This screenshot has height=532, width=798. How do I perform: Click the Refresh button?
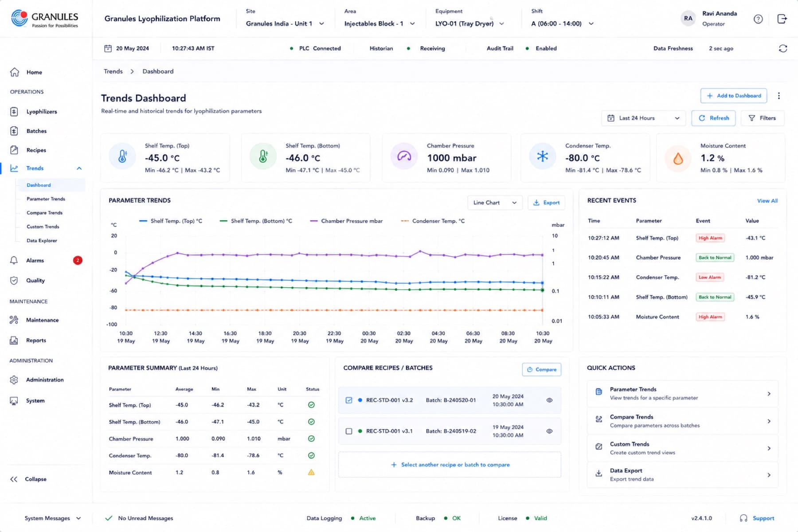click(713, 118)
